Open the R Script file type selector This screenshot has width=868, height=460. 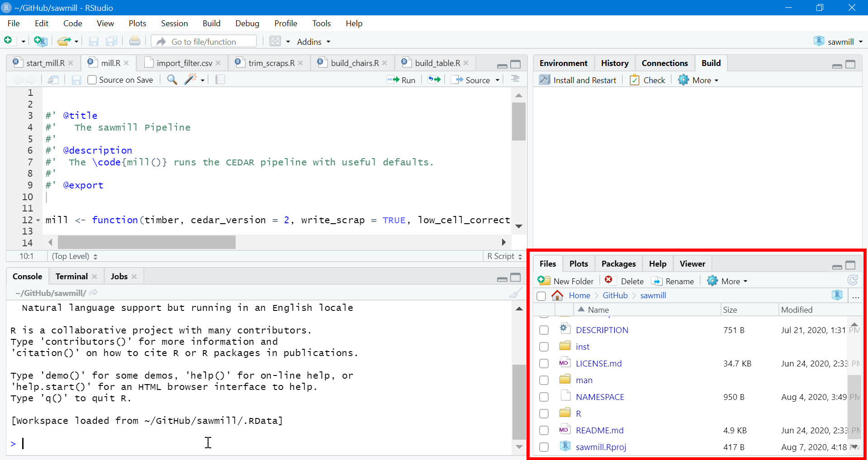[504, 256]
